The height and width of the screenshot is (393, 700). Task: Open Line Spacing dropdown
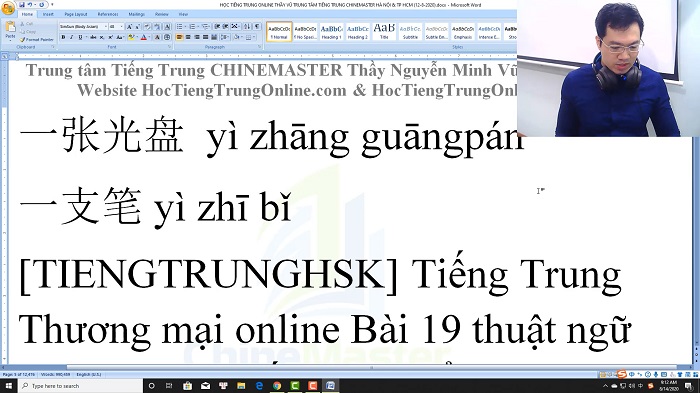[x=225, y=37]
